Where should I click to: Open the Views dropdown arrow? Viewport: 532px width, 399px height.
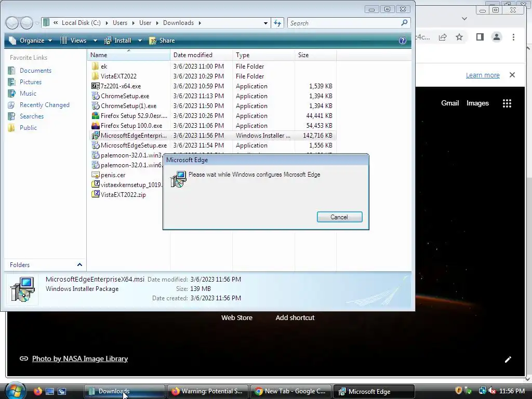96,41
